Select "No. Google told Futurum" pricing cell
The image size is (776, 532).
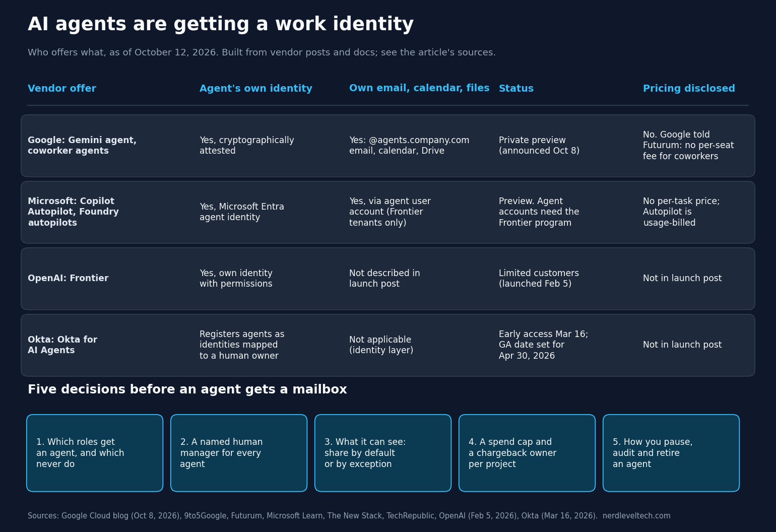[688, 146]
